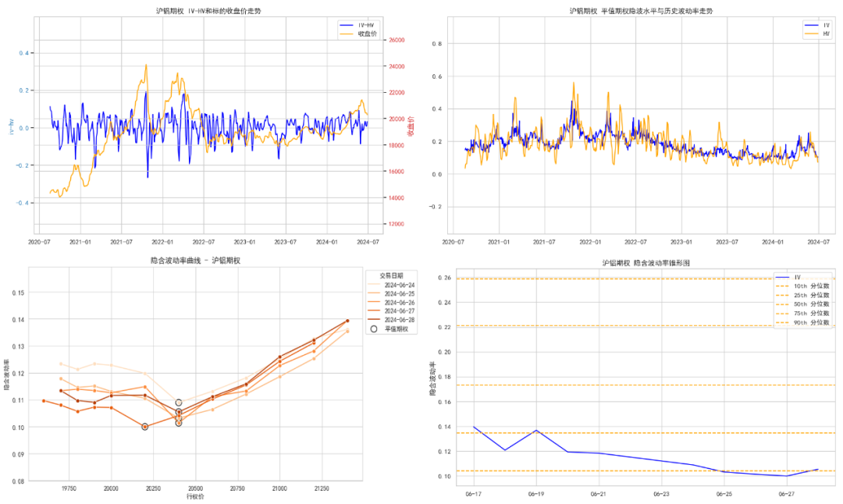Click the title "隐含波动率曲线 - 沪铝期权"
This screenshot has height=504, width=843.
195,261
